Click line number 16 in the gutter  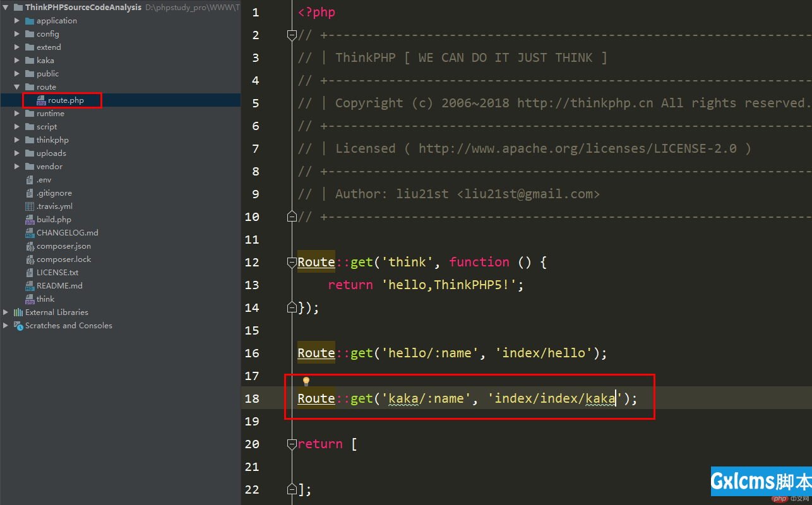pos(252,353)
